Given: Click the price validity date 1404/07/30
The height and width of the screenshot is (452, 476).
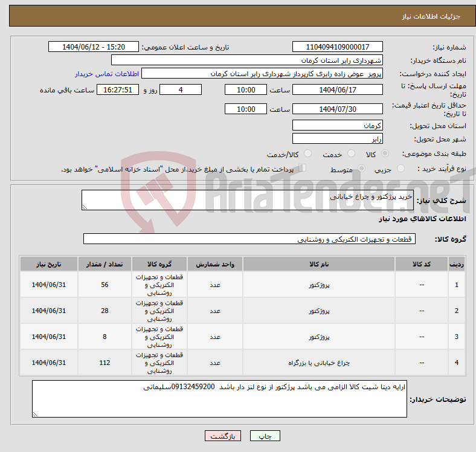Looking at the screenshot, I should pyautogui.click(x=337, y=109).
